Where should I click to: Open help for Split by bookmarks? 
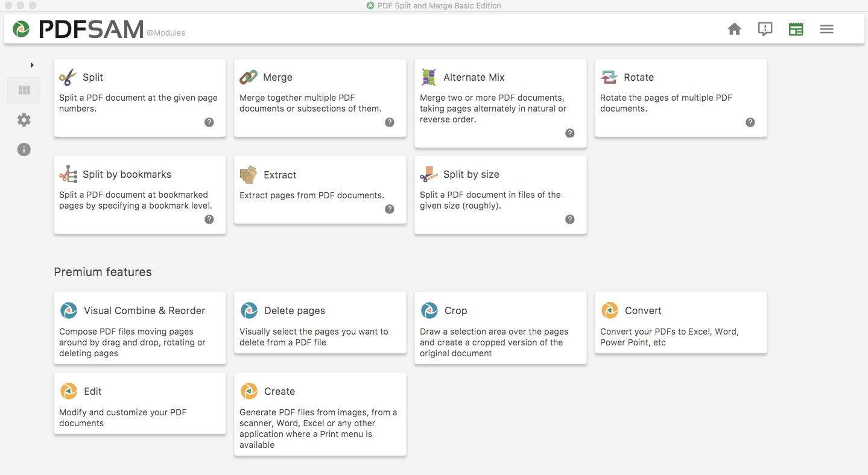[209, 219]
